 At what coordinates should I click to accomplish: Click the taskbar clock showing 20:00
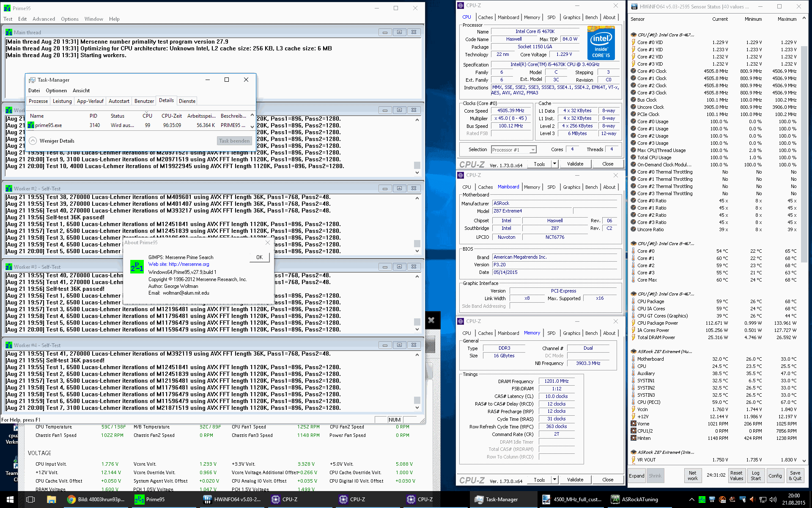click(793, 500)
